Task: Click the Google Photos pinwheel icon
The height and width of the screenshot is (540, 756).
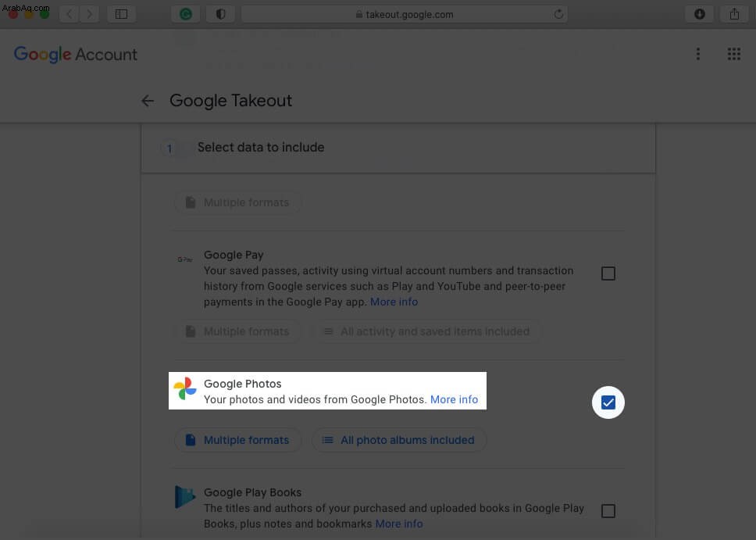Action: pyautogui.click(x=185, y=388)
